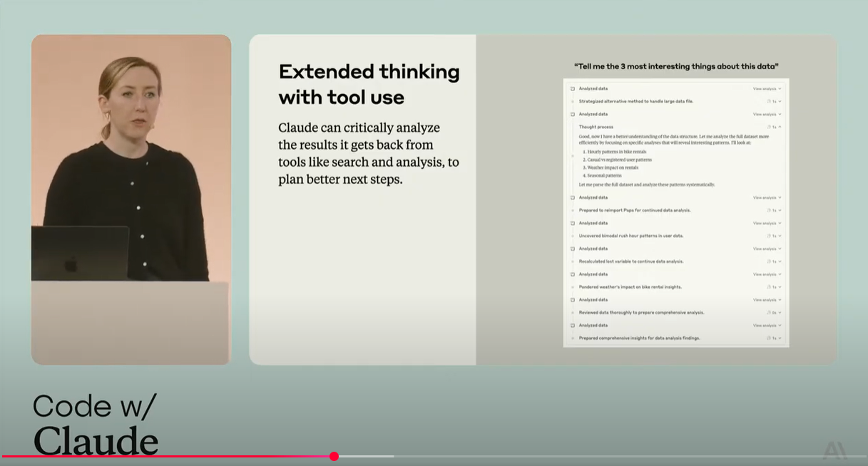The height and width of the screenshot is (466, 868).
Task: Click Analyzed data icon above 'Strategized alternative method' row
Action: [x=572, y=88]
